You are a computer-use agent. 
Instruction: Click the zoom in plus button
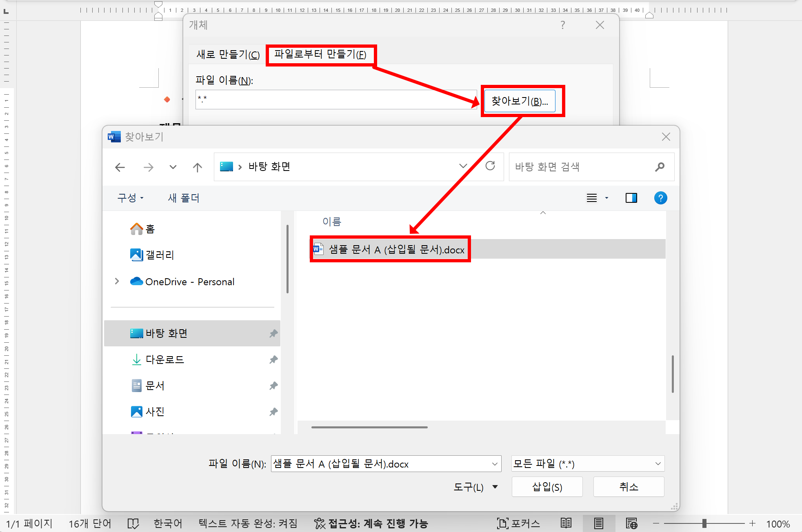pos(753,523)
